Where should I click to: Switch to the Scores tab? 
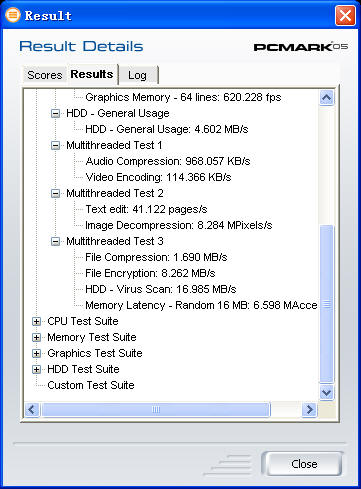(45, 75)
